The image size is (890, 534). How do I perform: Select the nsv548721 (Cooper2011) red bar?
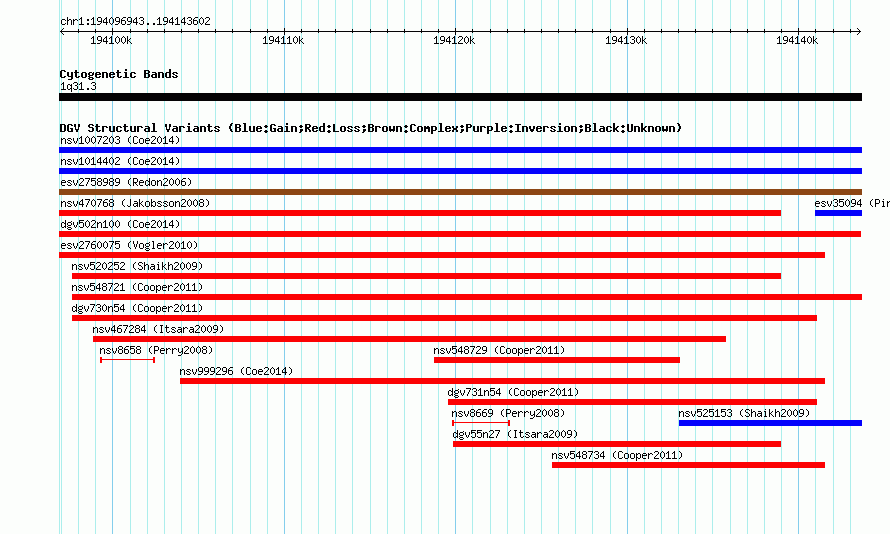[x=467, y=297]
